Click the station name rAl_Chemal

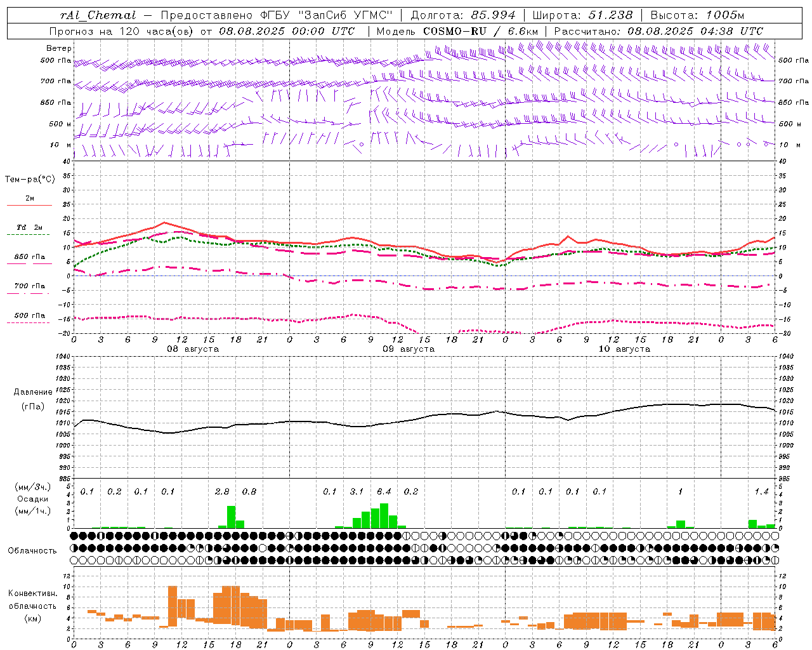98,15
